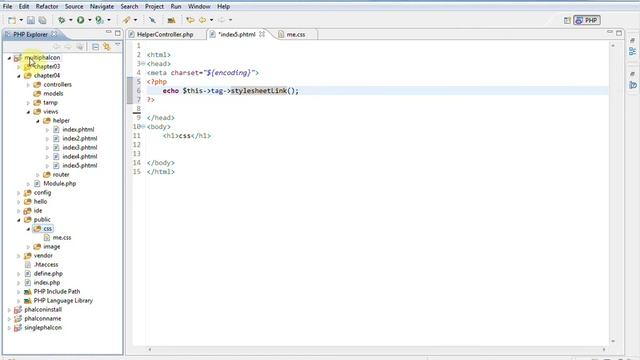Close the PHP Explorer view tab

(54, 34)
